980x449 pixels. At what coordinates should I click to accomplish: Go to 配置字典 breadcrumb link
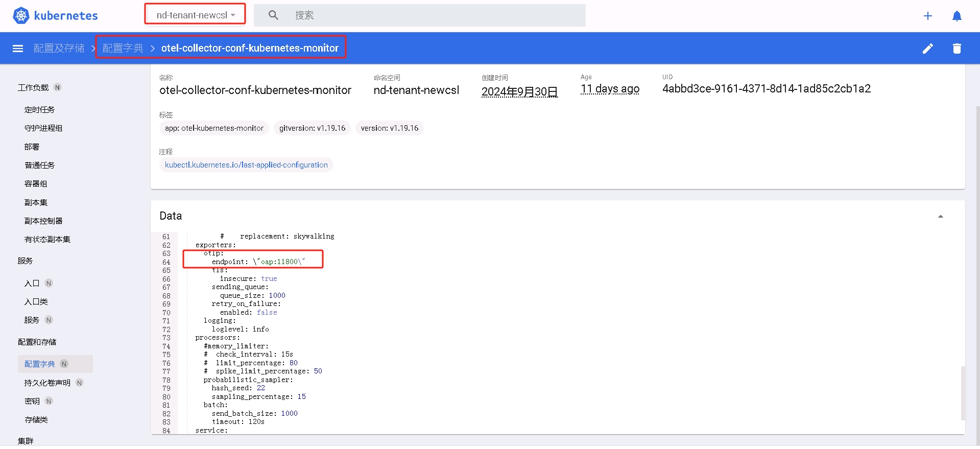(123, 48)
